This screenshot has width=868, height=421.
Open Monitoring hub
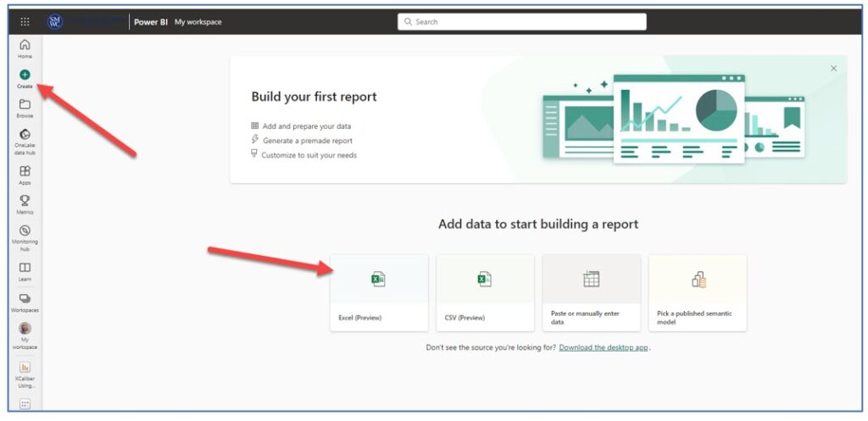[25, 238]
